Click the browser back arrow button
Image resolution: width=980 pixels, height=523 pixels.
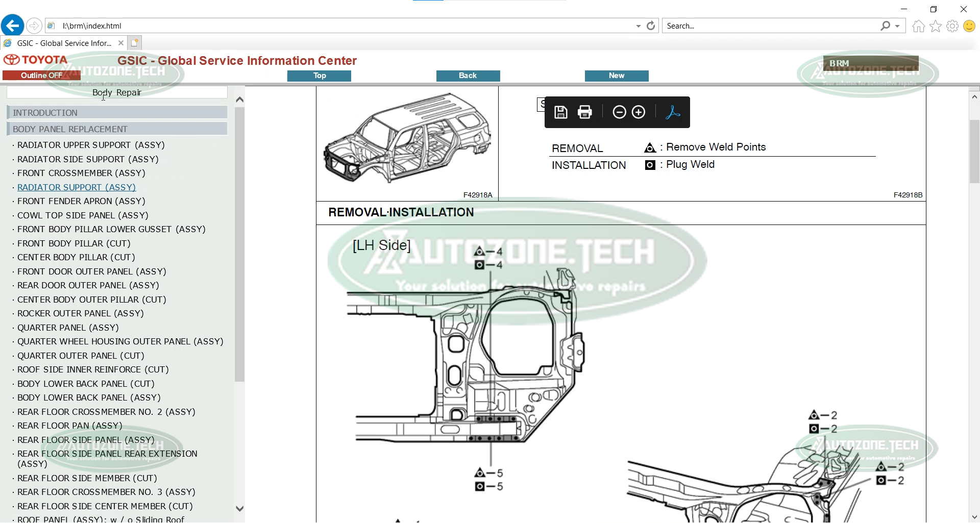point(12,26)
